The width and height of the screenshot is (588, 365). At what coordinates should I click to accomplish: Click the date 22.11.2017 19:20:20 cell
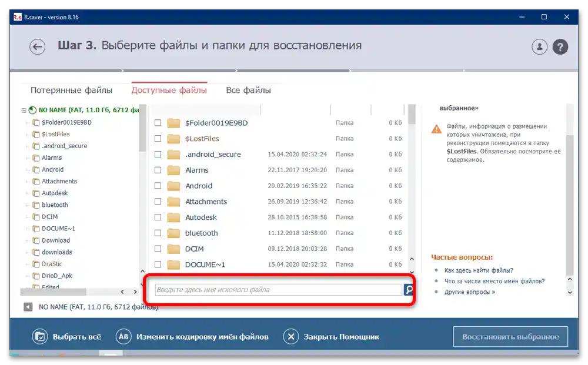[297, 170]
